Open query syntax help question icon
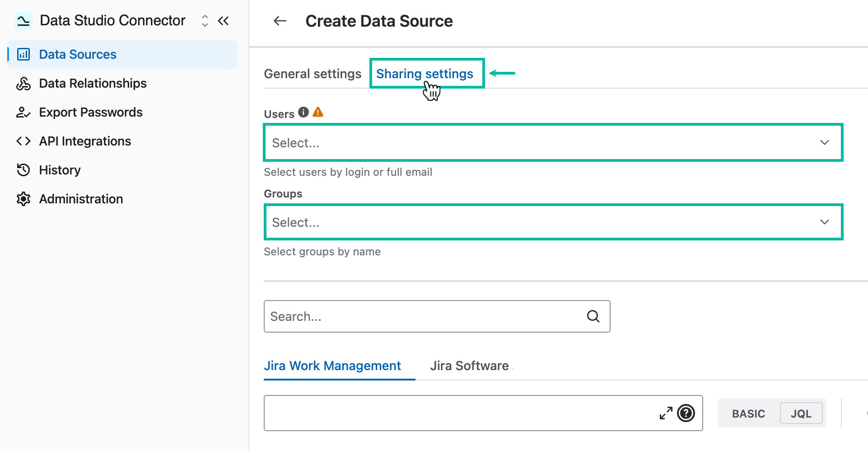868x451 pixels. tap(686, 413)
